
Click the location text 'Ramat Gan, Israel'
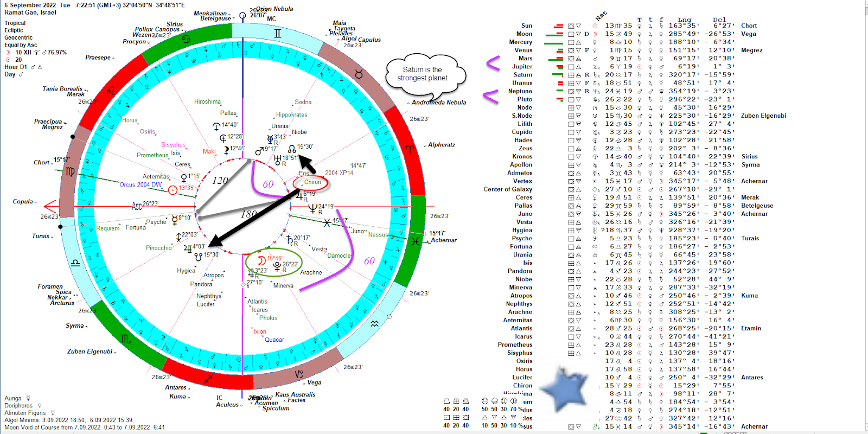pyautogui.click(x=30, y=12)
